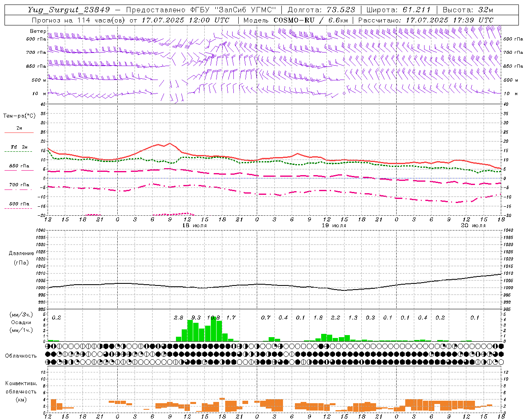Click the forecast start time 17.07.2025 12:00 UTC
The width and height of the screenshot is (525, 420).
coord(185,20)
